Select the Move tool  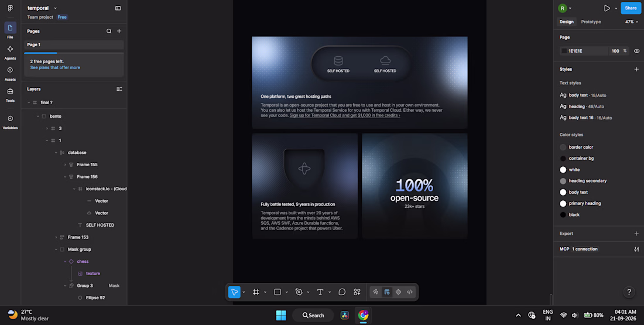[x=234, y=292]
